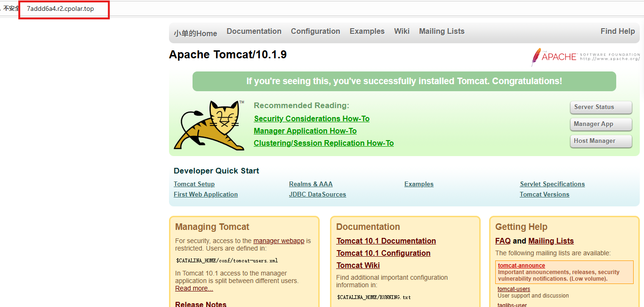Open the Realms & AAA link
Viewport: 644px width, 307px height.
311,184
